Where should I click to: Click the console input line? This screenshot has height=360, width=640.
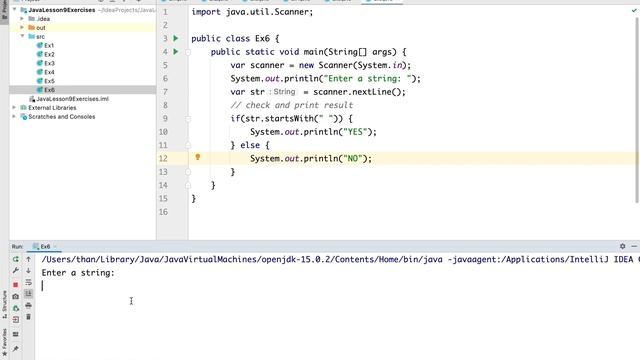[337, 286]
